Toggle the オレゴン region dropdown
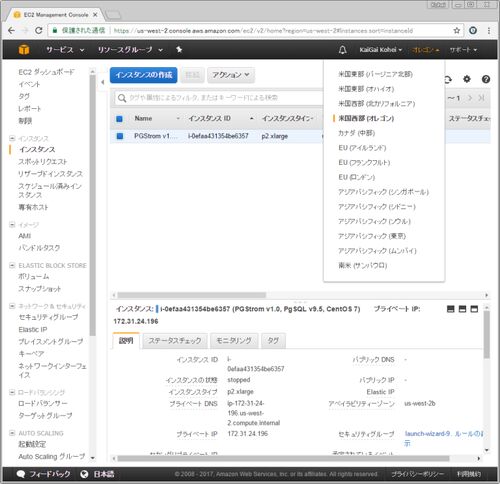500x484 pixels. pos(426,50)
